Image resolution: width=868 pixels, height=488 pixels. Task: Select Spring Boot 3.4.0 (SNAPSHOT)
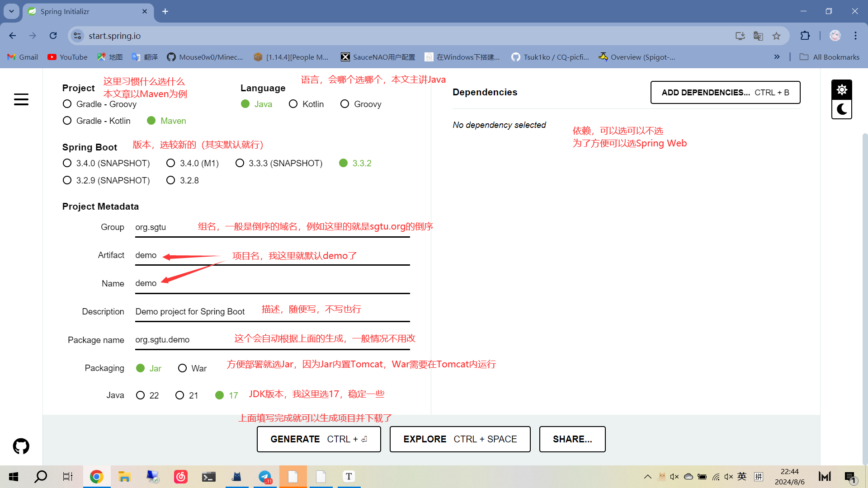[x=106, y=163]
